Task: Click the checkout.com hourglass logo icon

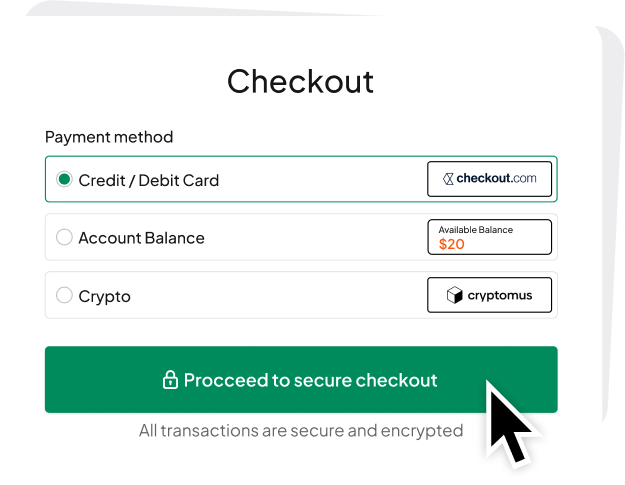Action: (450, 179)
